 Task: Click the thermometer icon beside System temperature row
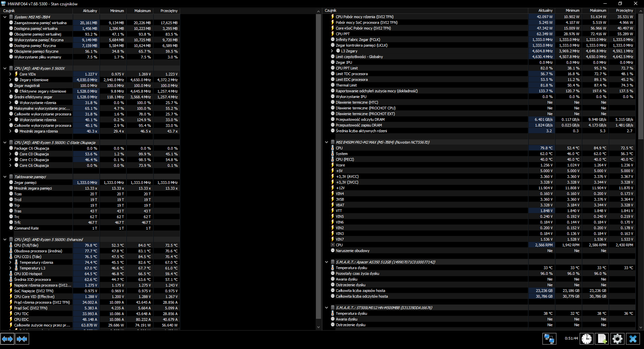(332, 154)
